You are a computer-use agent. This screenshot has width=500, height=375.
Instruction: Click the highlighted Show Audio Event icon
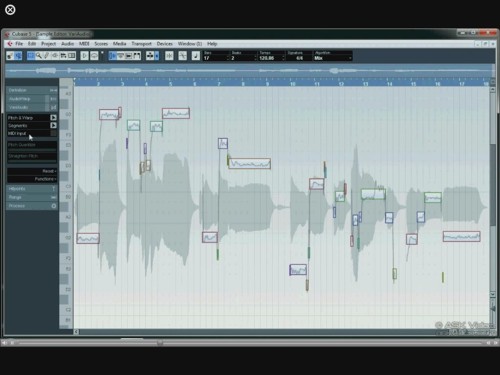pos(113,56)
